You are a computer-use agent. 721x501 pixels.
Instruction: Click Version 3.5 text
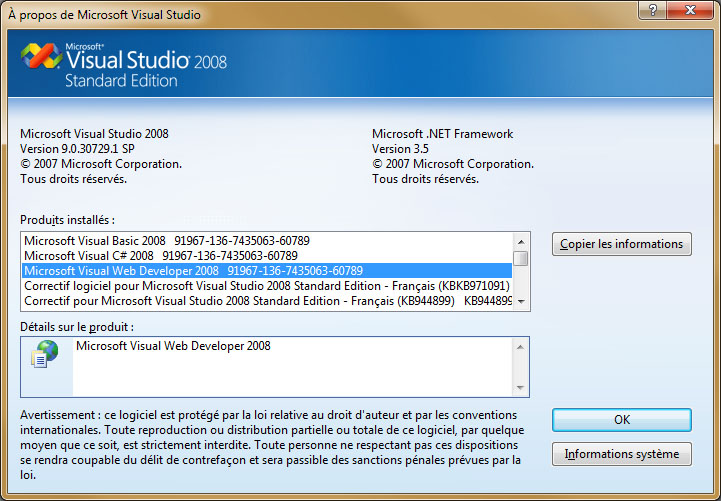pos(400,149)
